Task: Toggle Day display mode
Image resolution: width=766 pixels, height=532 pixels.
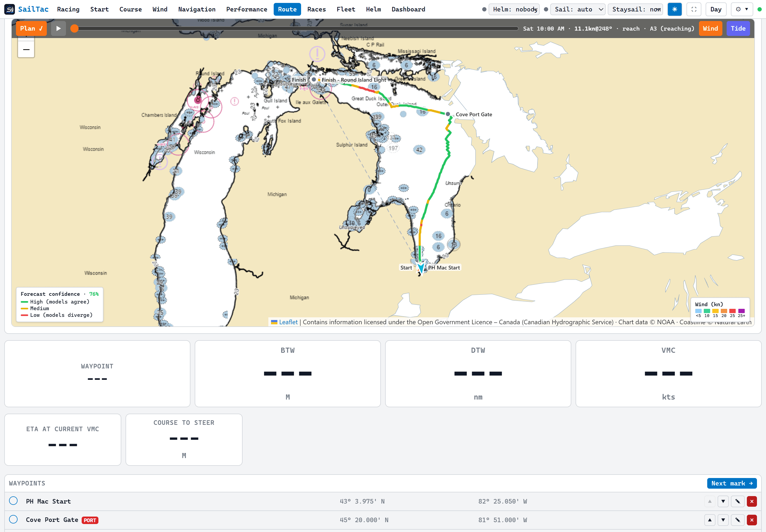Action: coord(716,9)
